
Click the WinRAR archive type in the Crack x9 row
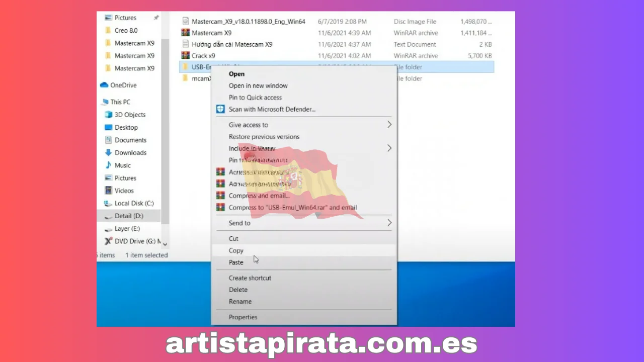pyautogui.click(x=416, y=55)
